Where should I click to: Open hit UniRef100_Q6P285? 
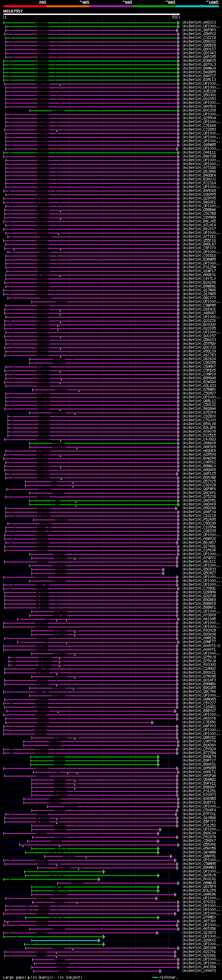pos(199,57)
